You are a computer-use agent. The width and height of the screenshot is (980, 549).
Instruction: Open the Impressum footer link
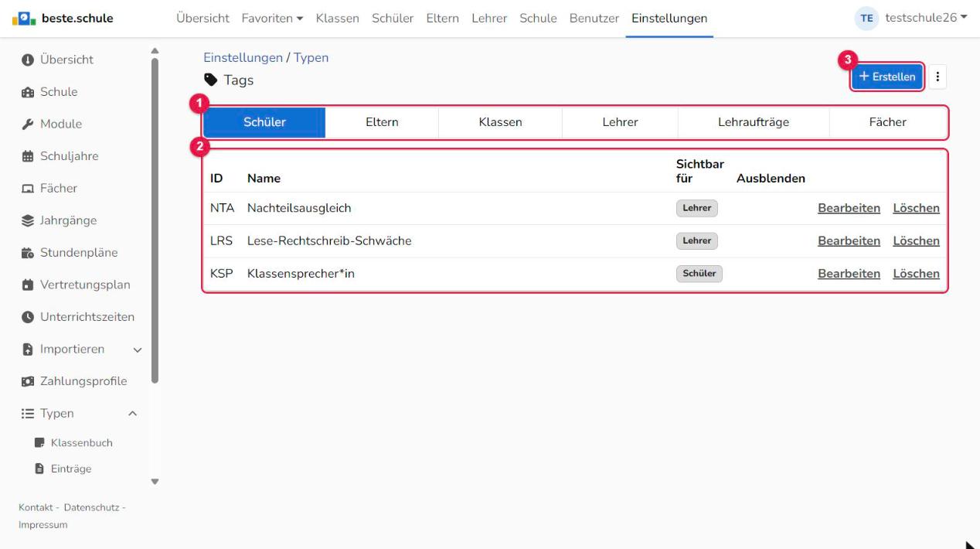tap(43, 525)
